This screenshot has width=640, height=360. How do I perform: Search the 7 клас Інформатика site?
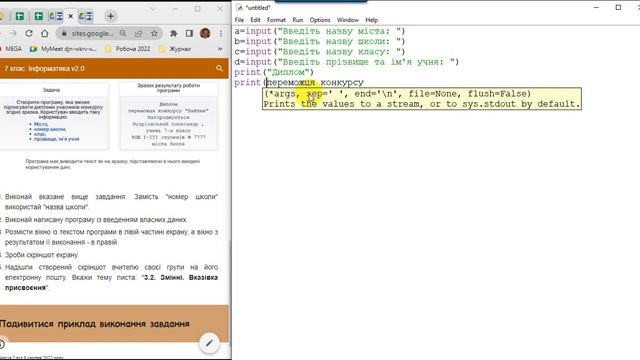click(219, 68)
